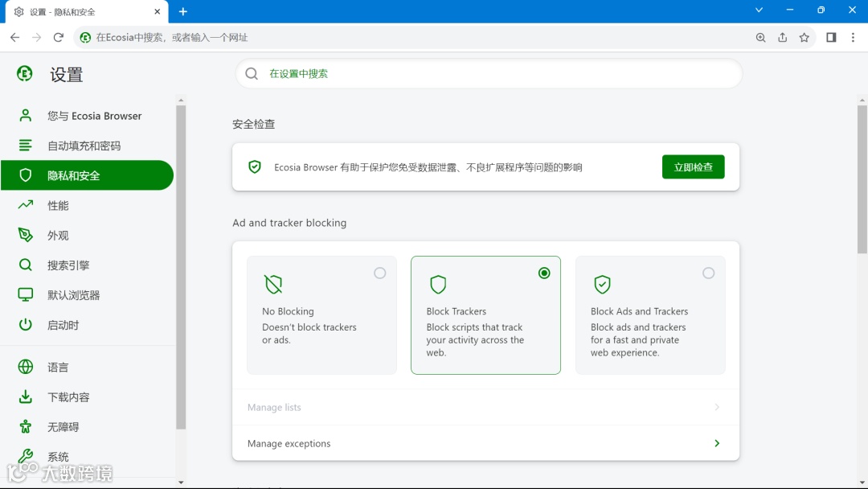The image size is (868, 489).
Task: Click the shield icon on Block Trackers card
Action: point(438,284)
